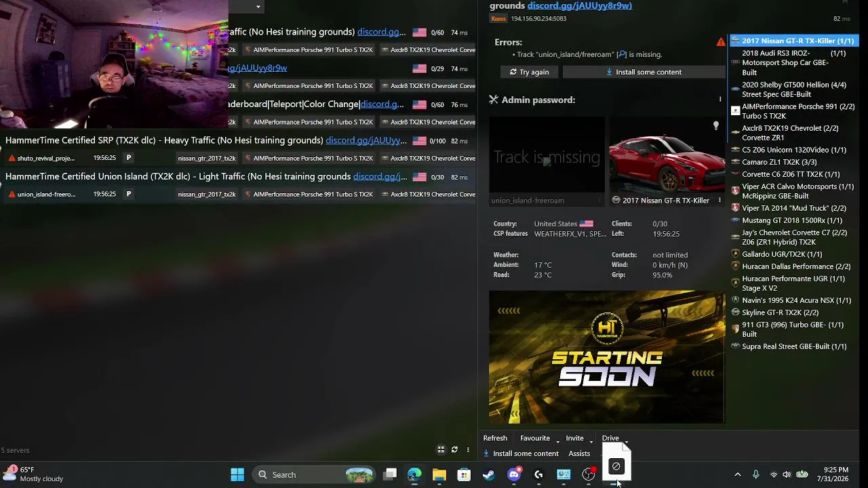This screenshot has height=488, width=868.
Task: Click the P session badge in the SRP row
Action: (x=128, y=158)
